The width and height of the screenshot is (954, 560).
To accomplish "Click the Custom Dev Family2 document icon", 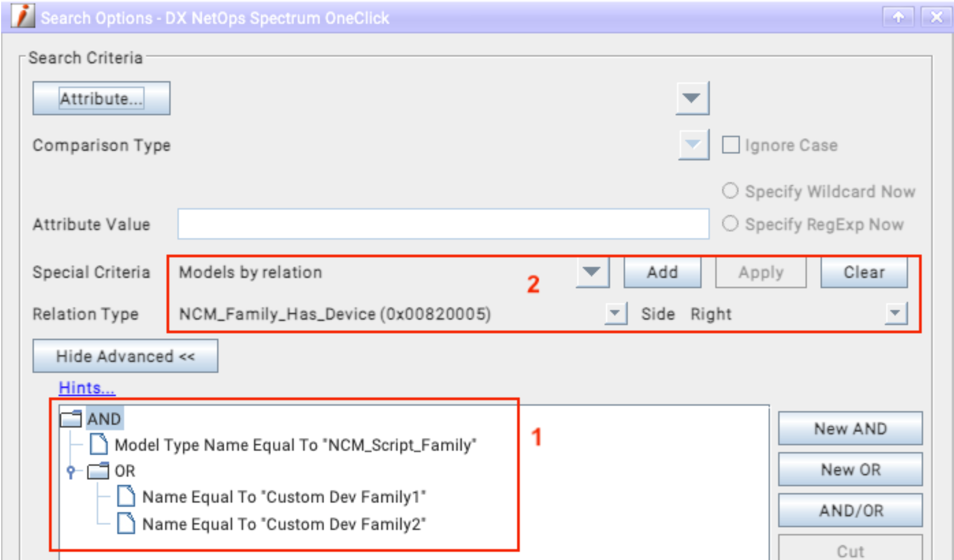I will 126,523.
